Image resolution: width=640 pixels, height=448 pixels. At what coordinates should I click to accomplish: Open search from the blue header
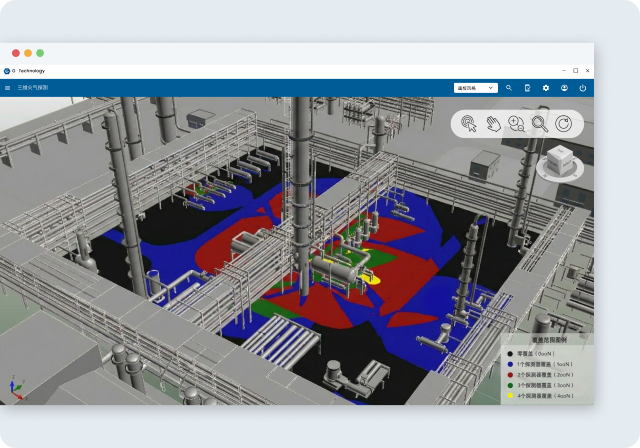coord(509,88)
